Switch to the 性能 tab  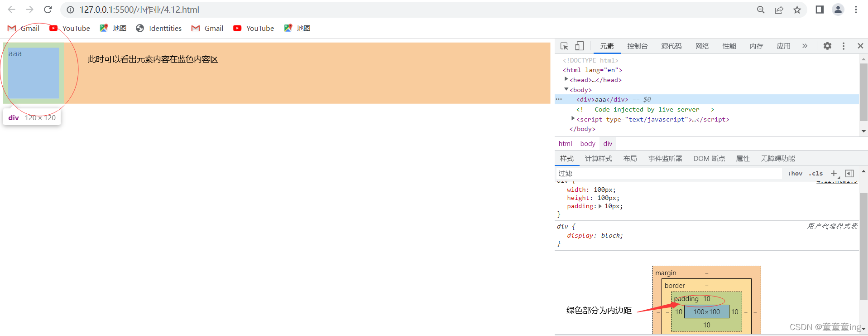[729, 46]
